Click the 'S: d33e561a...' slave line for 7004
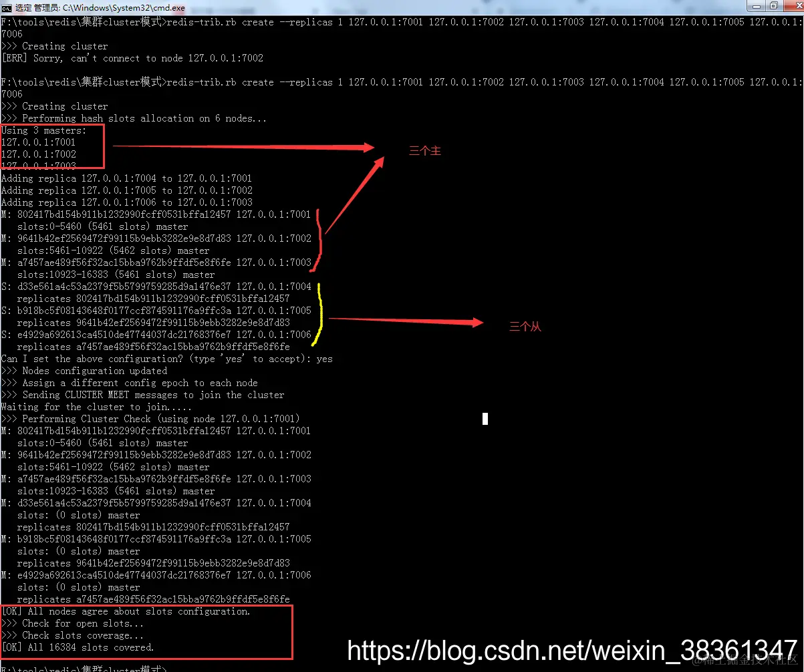 coord(156,287)
